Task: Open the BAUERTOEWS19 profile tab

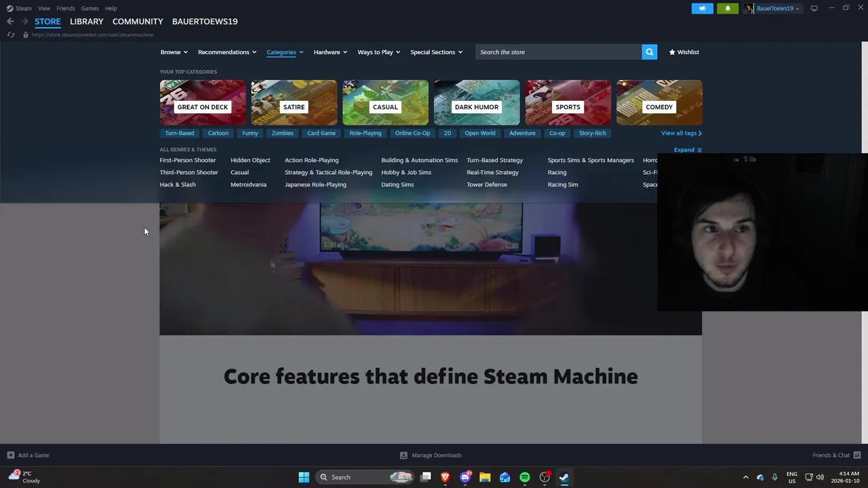Action: tap(205, 22)
